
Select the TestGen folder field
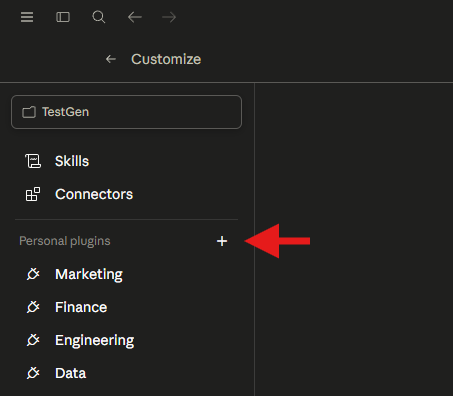[x=126, y=112]
